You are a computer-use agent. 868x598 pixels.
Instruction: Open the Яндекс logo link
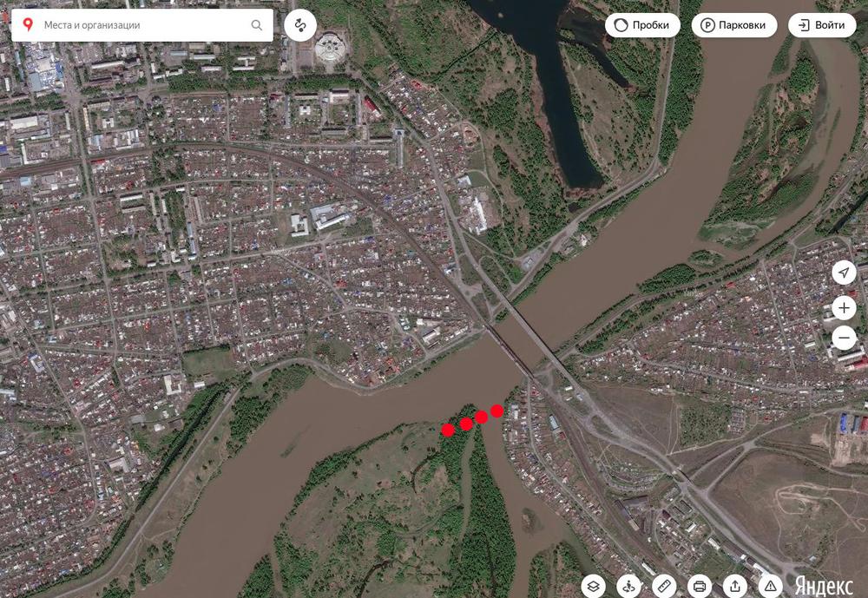click(824, 586)
